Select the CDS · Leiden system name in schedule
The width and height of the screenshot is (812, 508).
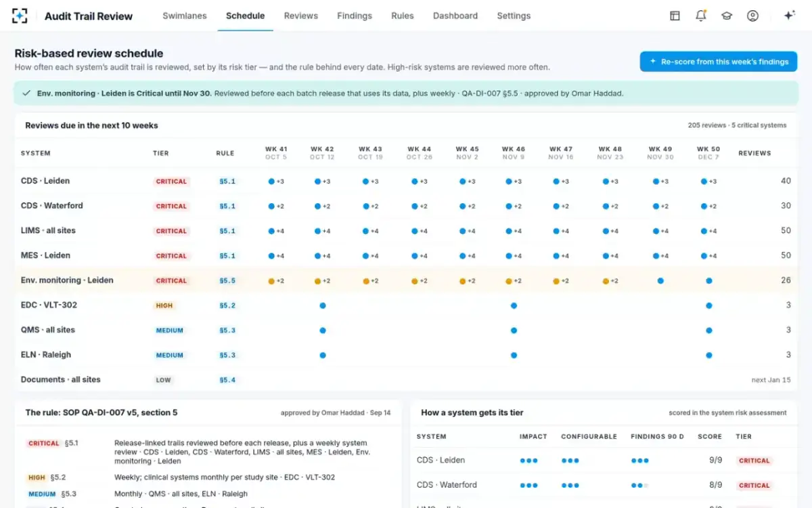(45, 181)
